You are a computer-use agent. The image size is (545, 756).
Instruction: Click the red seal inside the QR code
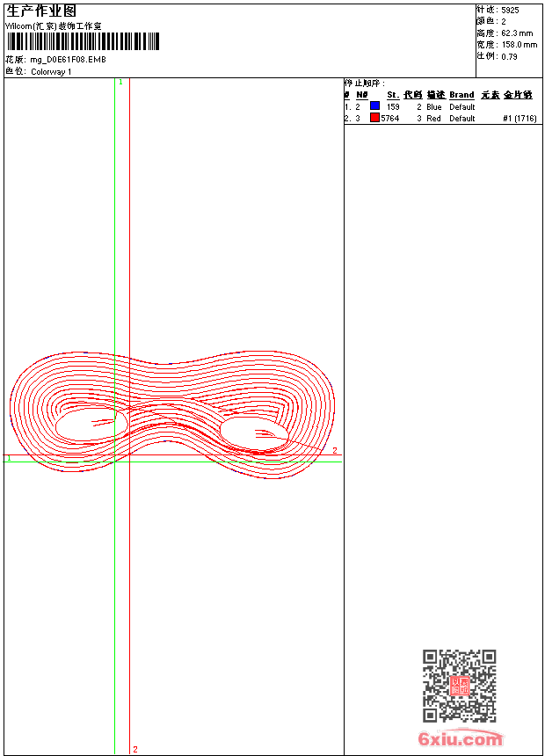[x=459, y=687]
